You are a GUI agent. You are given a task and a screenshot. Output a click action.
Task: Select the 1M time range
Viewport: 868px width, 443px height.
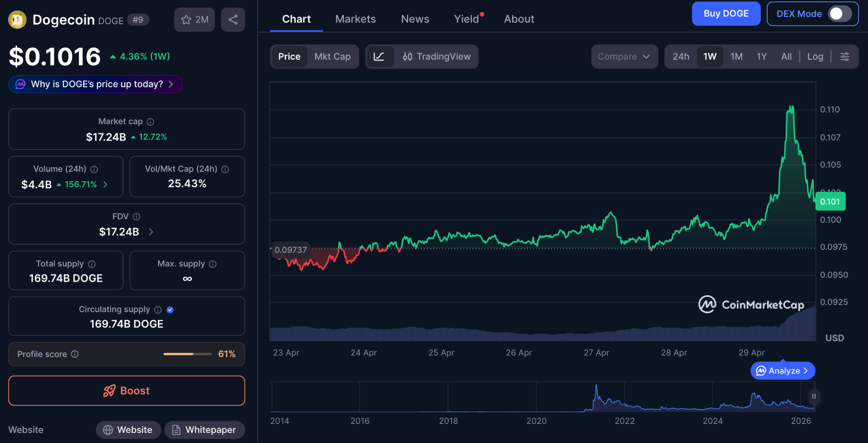coord(736,56)
